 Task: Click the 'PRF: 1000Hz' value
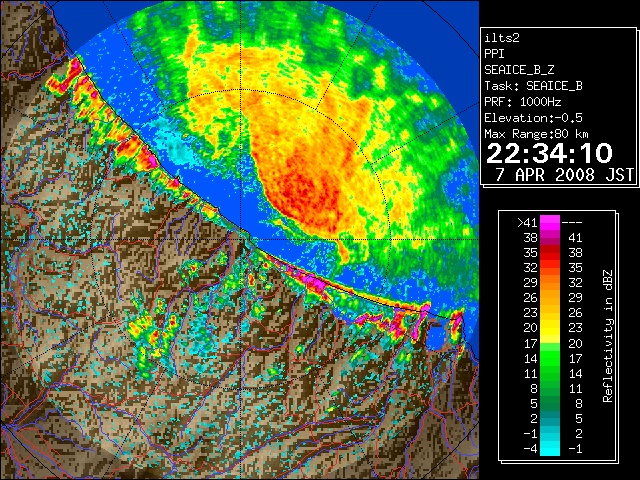pos(522,102)
